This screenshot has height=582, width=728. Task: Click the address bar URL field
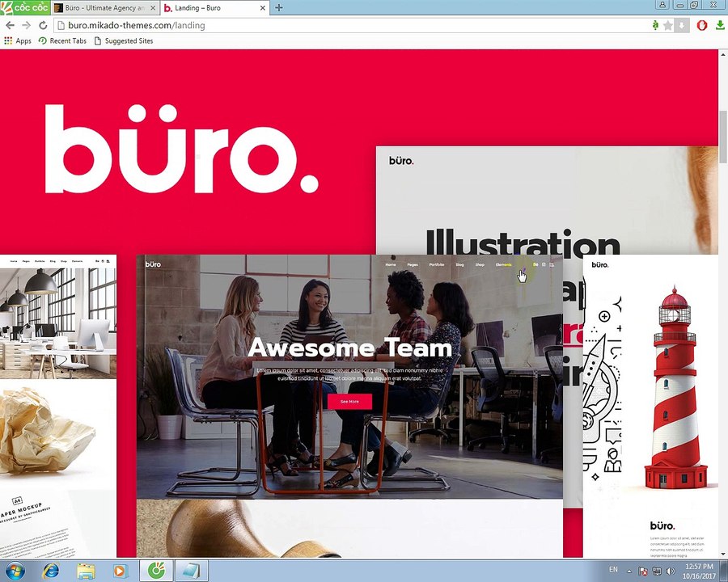click(x=353, y=26)
